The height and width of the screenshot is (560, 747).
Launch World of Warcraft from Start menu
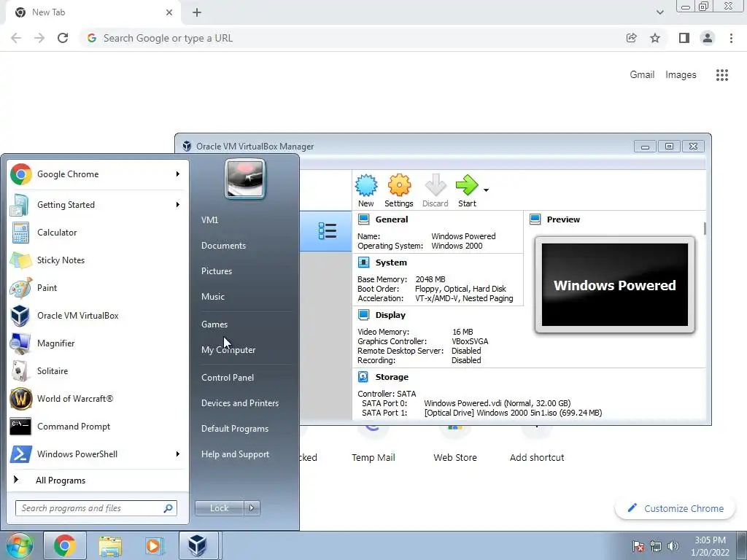(98, 399)
